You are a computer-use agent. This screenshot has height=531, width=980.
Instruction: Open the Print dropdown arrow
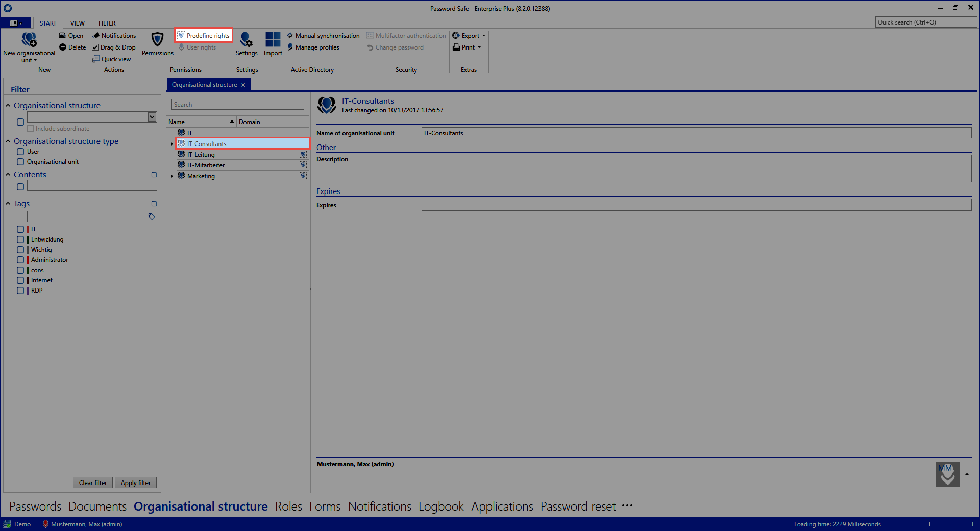click(479, 47)
